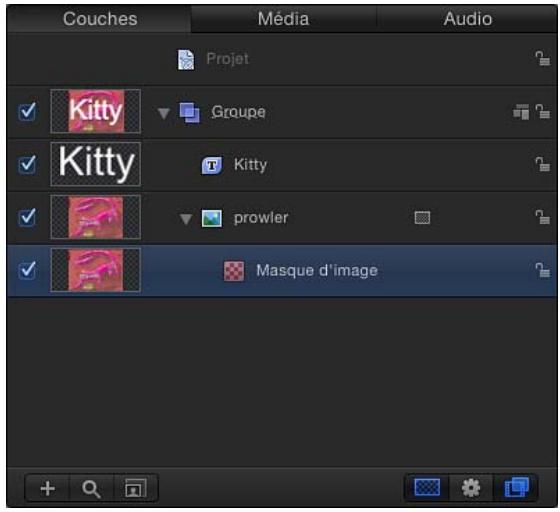Click the preview column toggle button
The width and height of the screenshot is (560, 512).
(135, 488)
